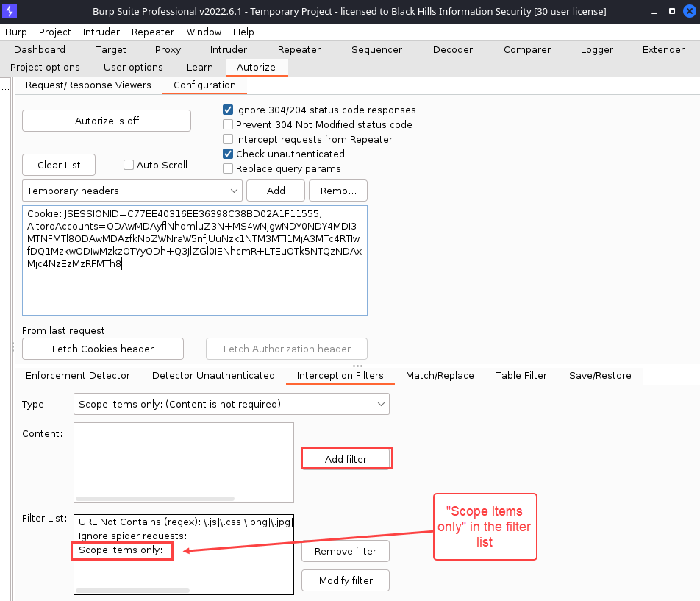The height and width of the screenshot is (601, 700).
Task: Enable the Auto Scroll checkbox
Action: [129, 165]
